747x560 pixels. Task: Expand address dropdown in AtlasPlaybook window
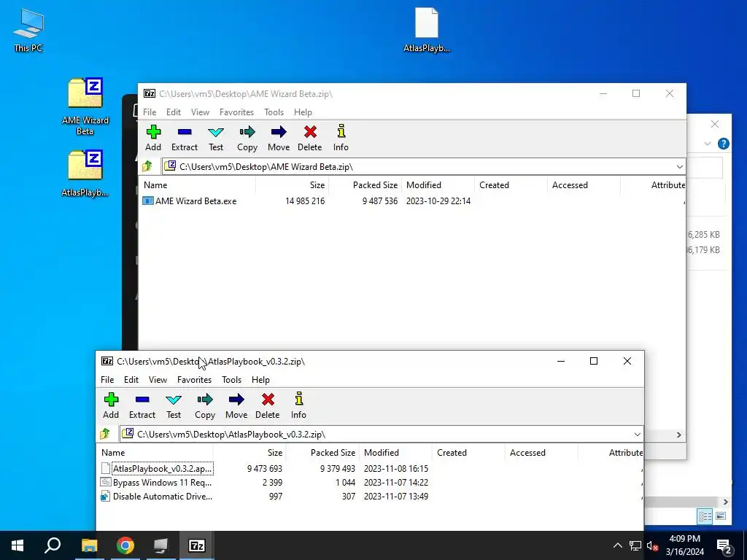pos(637,435)
